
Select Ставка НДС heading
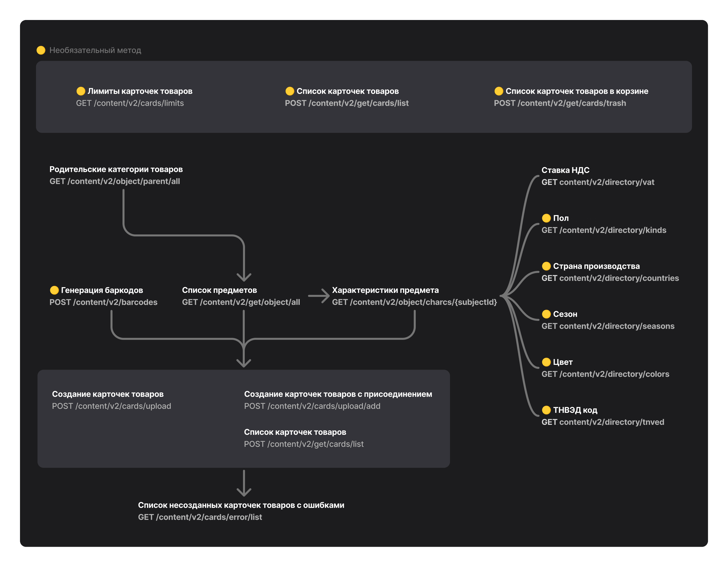pos(565,170)
